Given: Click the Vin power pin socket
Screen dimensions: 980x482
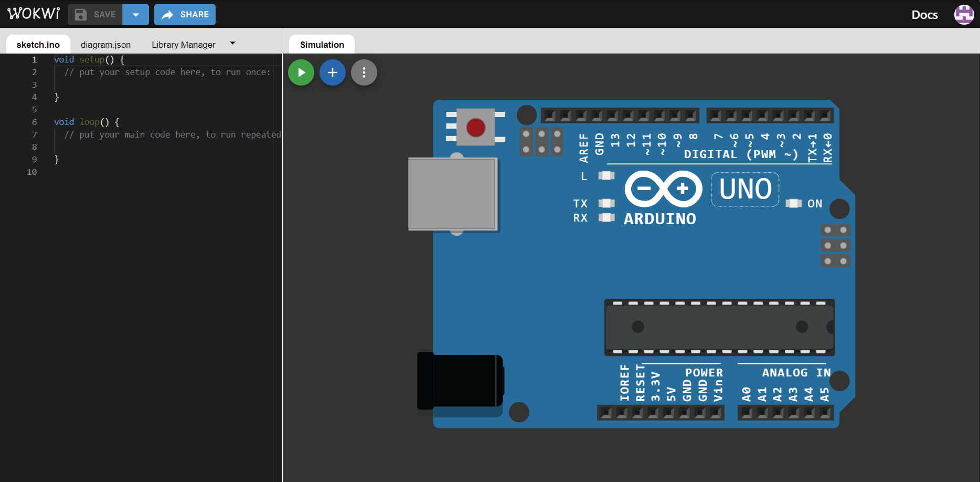Looking at the screenshot, I should click(716, 413).
